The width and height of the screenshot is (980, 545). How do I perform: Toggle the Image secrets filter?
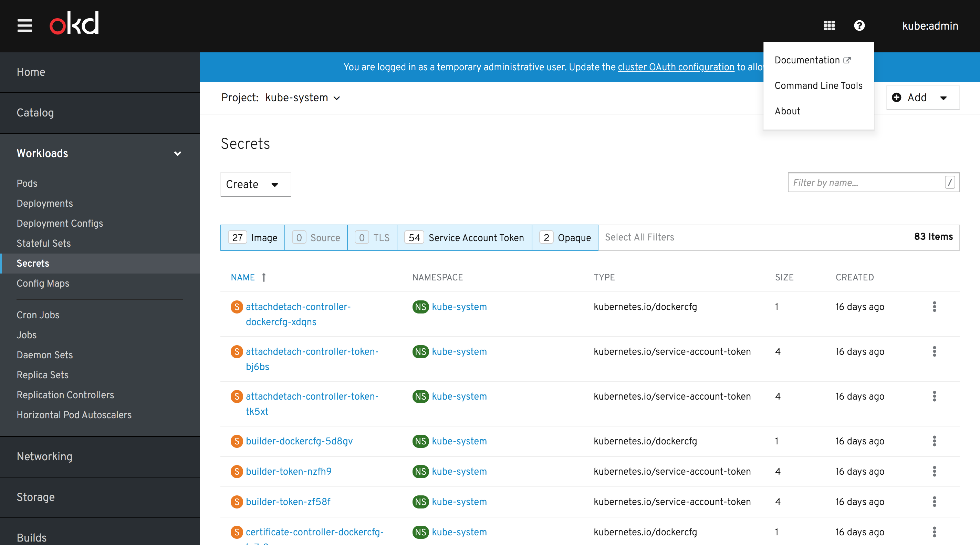[253, 237]
